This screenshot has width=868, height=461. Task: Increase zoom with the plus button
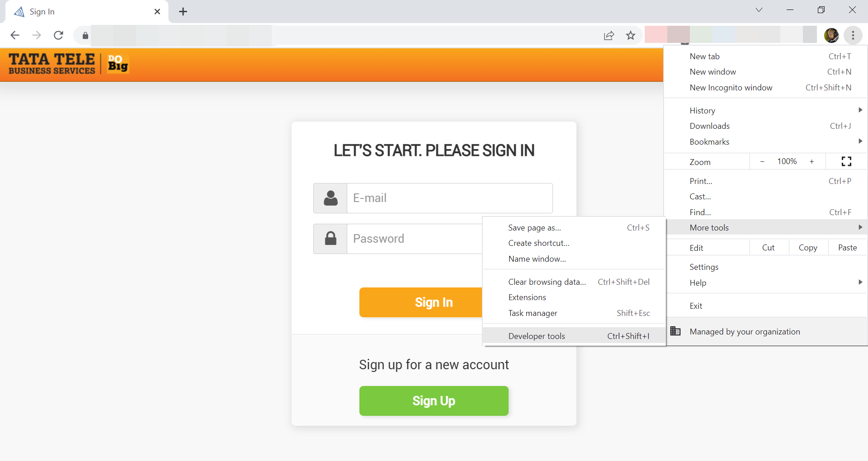point(812,161)
